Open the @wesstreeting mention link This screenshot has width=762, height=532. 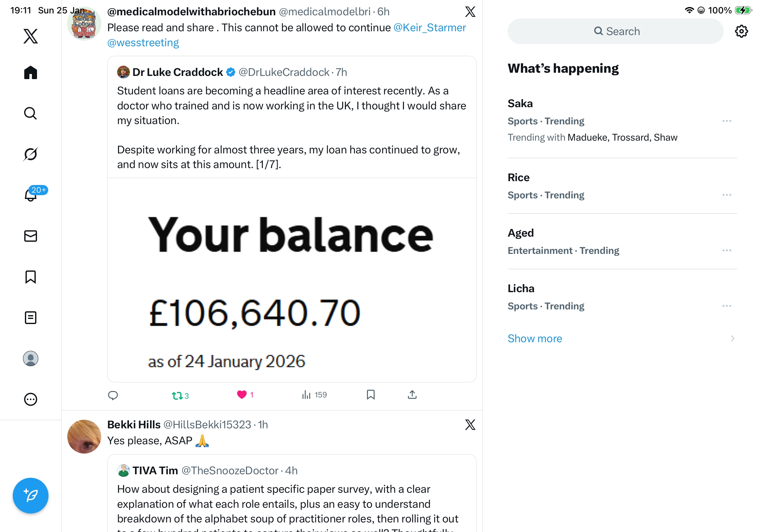(x=143, y=43)
